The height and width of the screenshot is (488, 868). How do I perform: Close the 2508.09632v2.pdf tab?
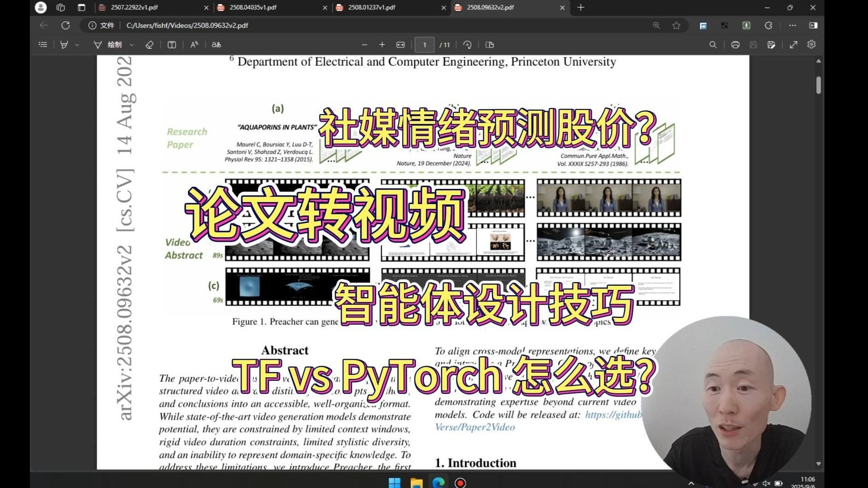tap(562, 8)
